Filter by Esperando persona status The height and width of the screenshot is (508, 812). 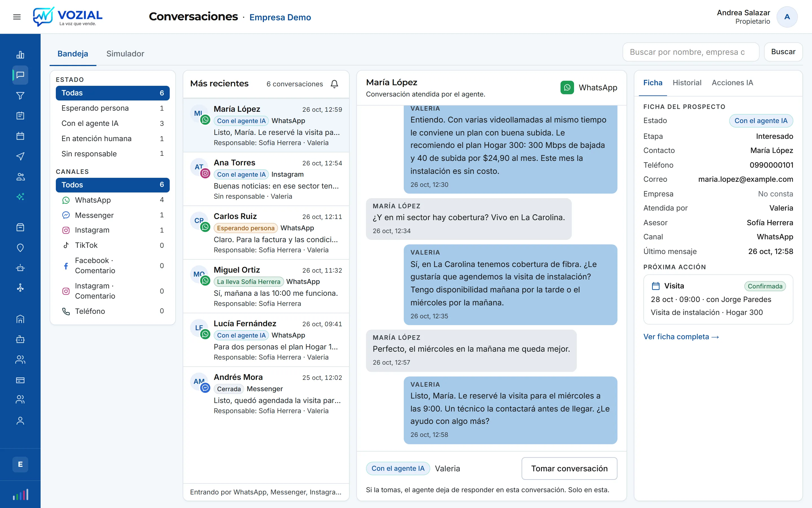pyautogui.click(x=112, y=108)
